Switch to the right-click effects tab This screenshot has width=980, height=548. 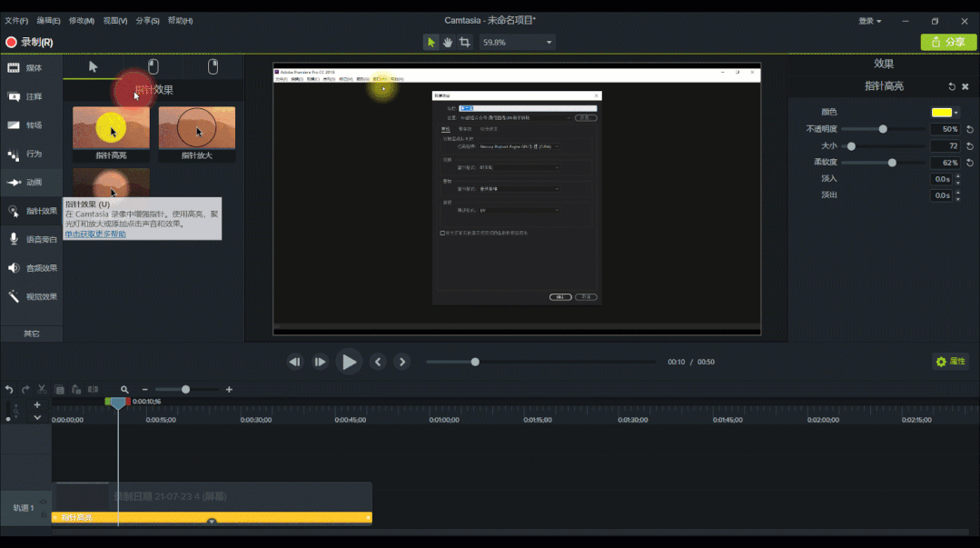213,67
